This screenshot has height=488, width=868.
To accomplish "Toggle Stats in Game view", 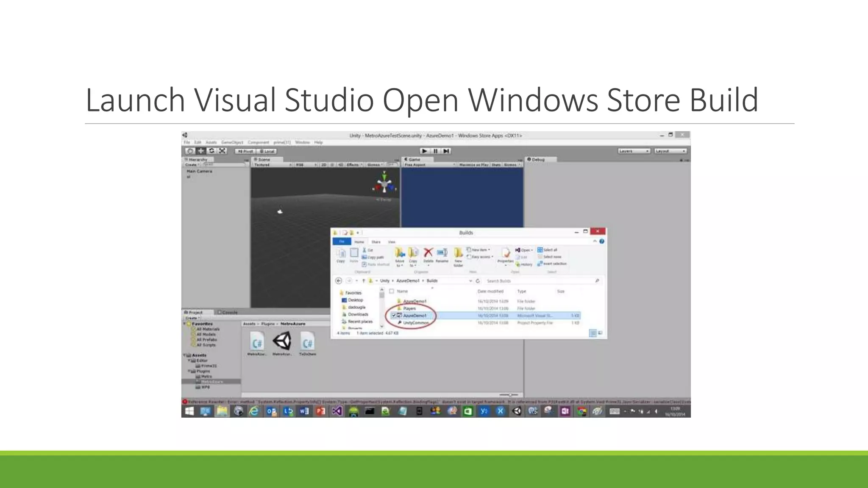I will tap(496, 165).
